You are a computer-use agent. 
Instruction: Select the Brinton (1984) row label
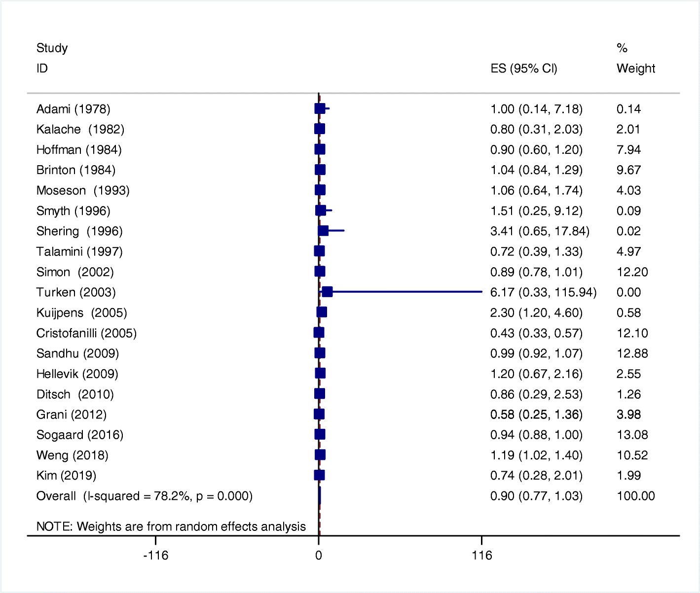pyautogui.click(x=76, y=170)
